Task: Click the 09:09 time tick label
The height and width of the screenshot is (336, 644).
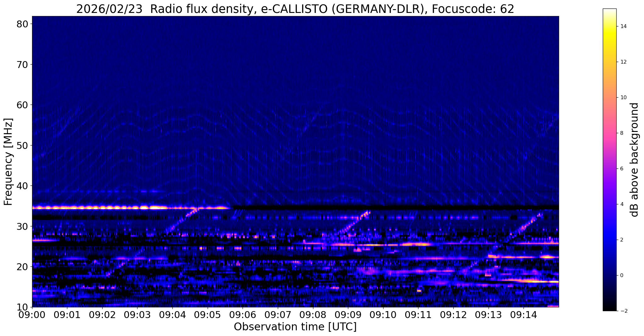Action: coord(348,314)
